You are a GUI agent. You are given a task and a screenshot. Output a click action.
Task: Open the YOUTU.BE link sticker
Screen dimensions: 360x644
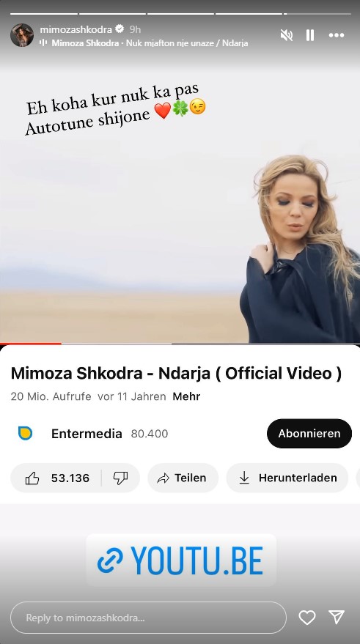(181, 560)
